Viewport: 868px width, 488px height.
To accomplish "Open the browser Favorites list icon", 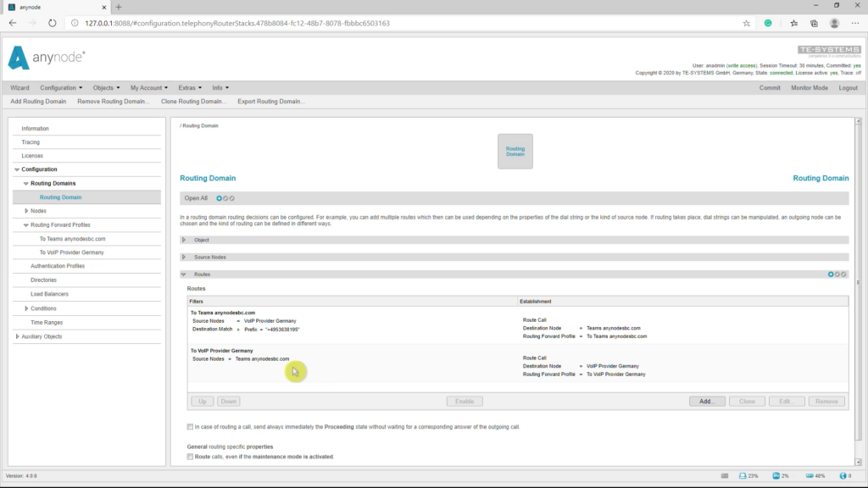I will click(793, 23).
